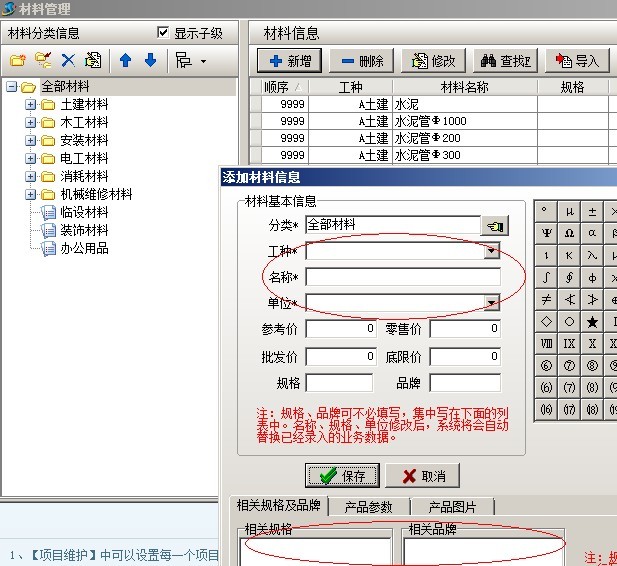Open the 单位 dropdown list
Screen dimensions: 617x566
click(x=491, y=303)
